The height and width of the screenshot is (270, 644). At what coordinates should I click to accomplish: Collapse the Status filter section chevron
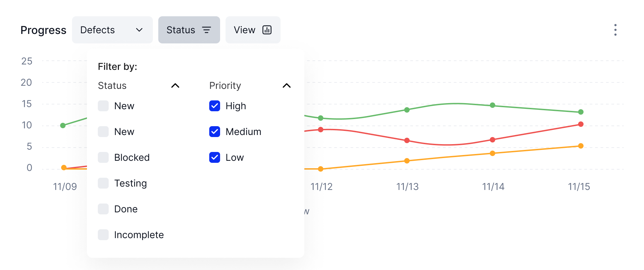point(175,85)
